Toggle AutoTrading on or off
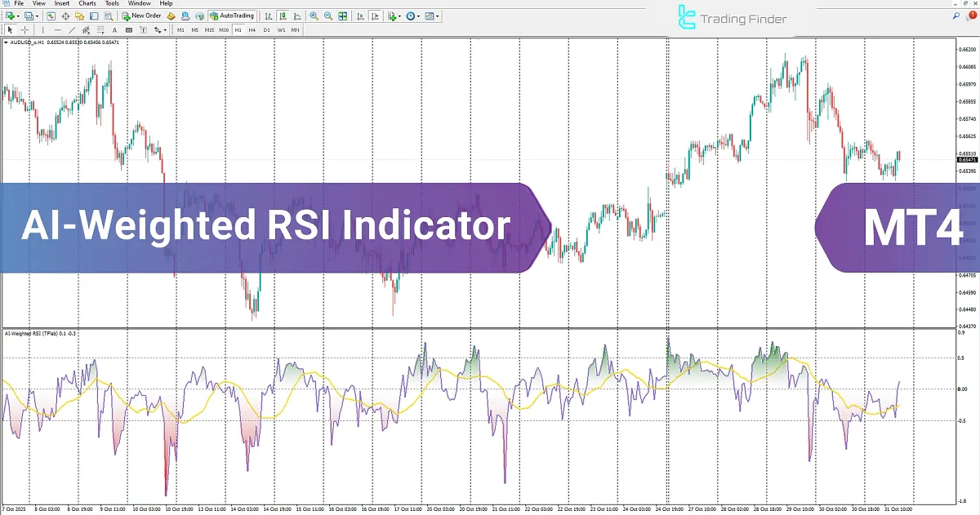This screenshot has height=515, width=980. coord(231,16)
